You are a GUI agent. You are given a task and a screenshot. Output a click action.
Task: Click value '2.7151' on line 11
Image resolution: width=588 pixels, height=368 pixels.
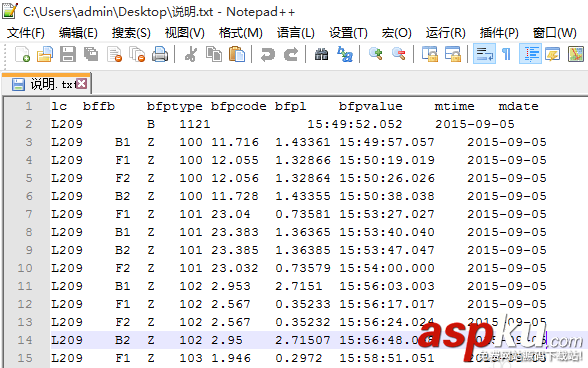tap(298, 286)
